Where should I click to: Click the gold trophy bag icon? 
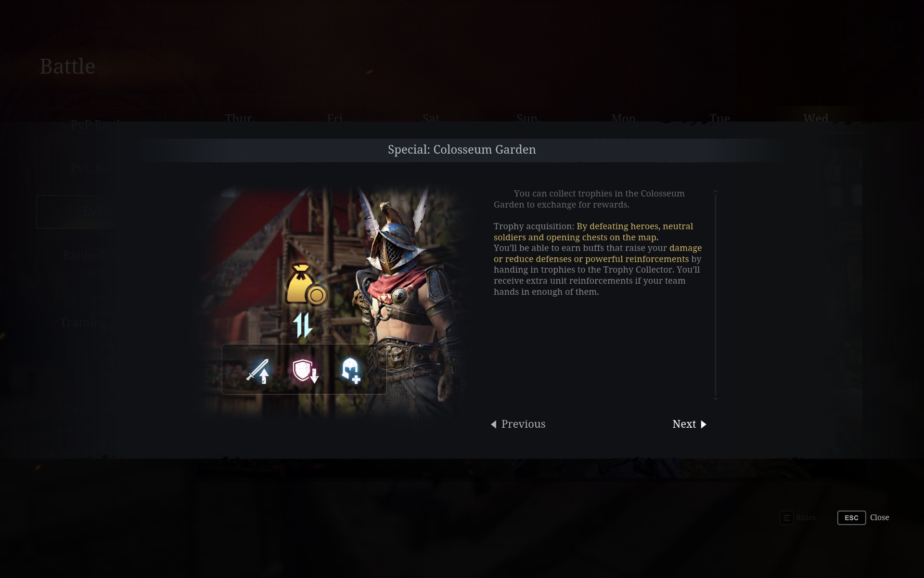307,284
